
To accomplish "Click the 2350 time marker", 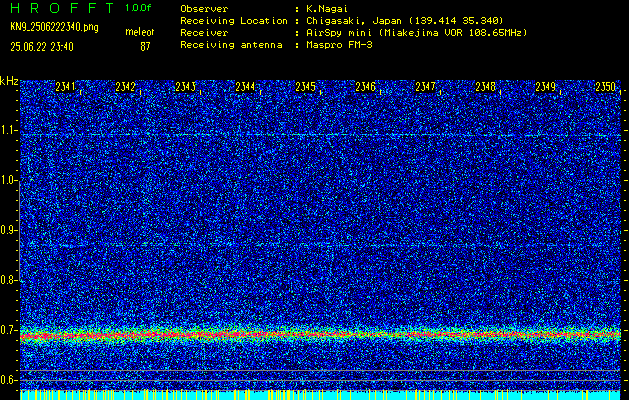I will click(x=605, y=87).
